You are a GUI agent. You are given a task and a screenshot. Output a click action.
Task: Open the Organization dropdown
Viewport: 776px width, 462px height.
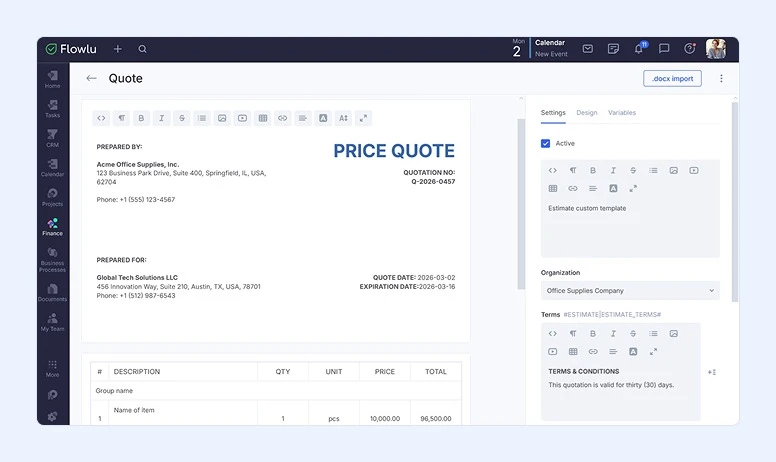pos(630,291)
